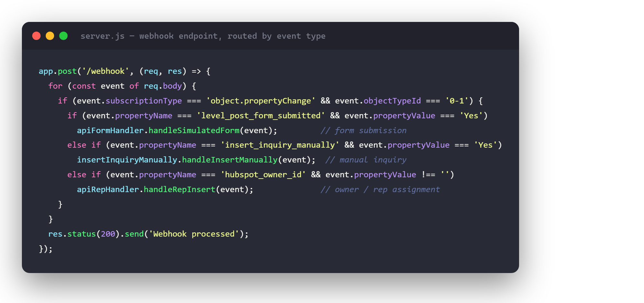Click the '// form submission' comment
The image size is (644, 303).
(364, 131)
